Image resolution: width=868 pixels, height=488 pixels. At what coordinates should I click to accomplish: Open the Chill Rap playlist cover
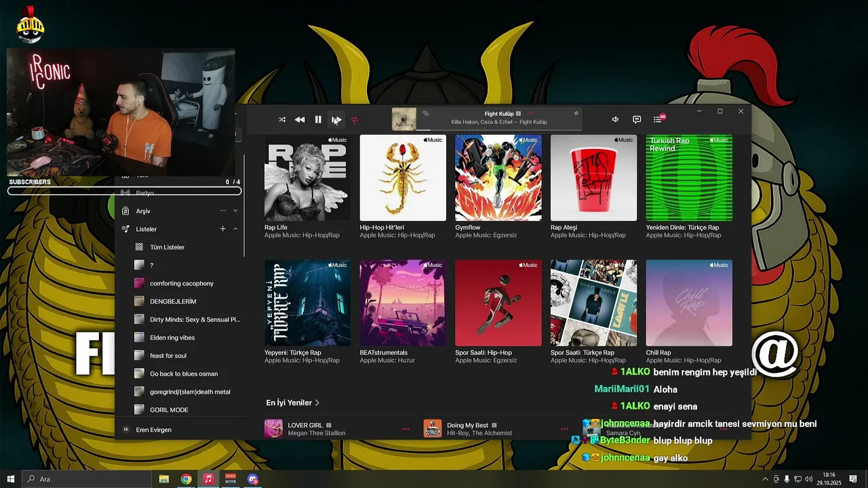click(689, 303)
